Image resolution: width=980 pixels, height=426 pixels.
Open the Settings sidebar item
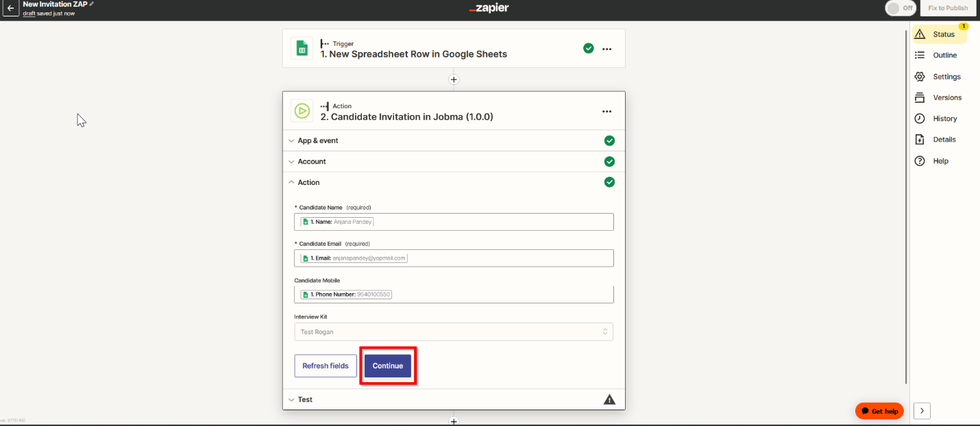[x=938, y=77]
